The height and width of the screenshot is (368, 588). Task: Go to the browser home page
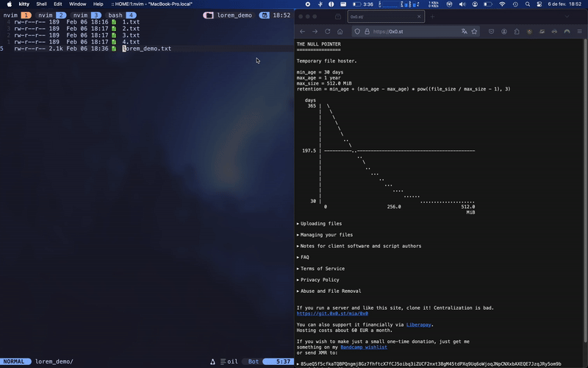coord(340,32)
